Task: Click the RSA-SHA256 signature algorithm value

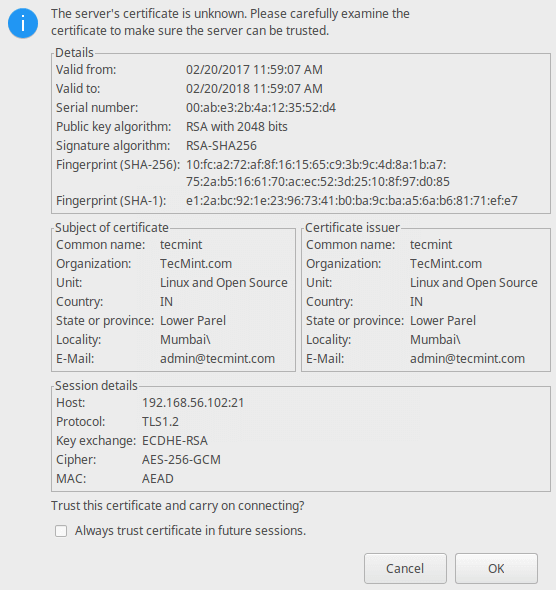Action: point(221,146)
